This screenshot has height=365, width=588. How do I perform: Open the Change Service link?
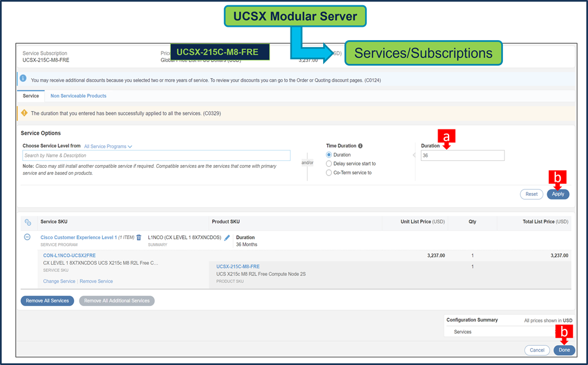(59, 282)
